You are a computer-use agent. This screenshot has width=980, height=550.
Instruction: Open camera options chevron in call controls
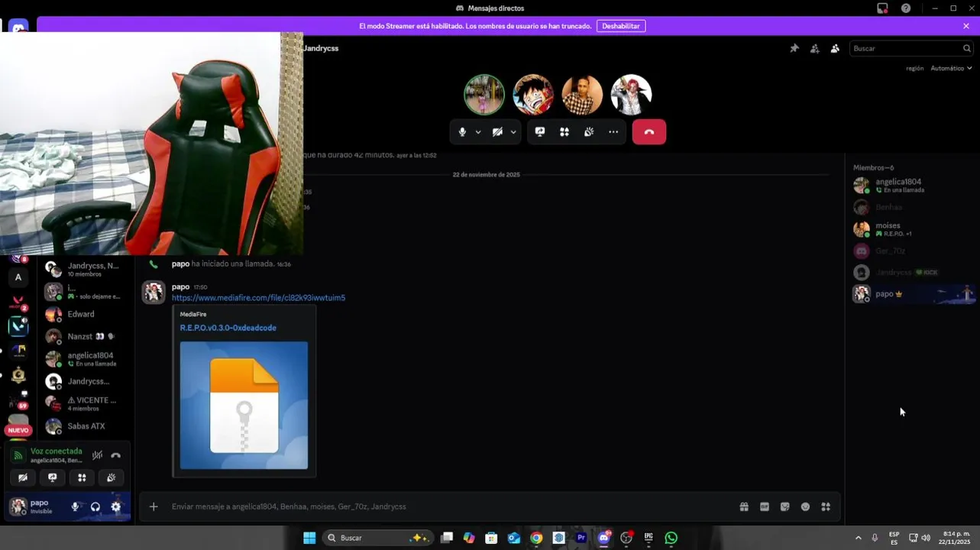tap(513, 132)
